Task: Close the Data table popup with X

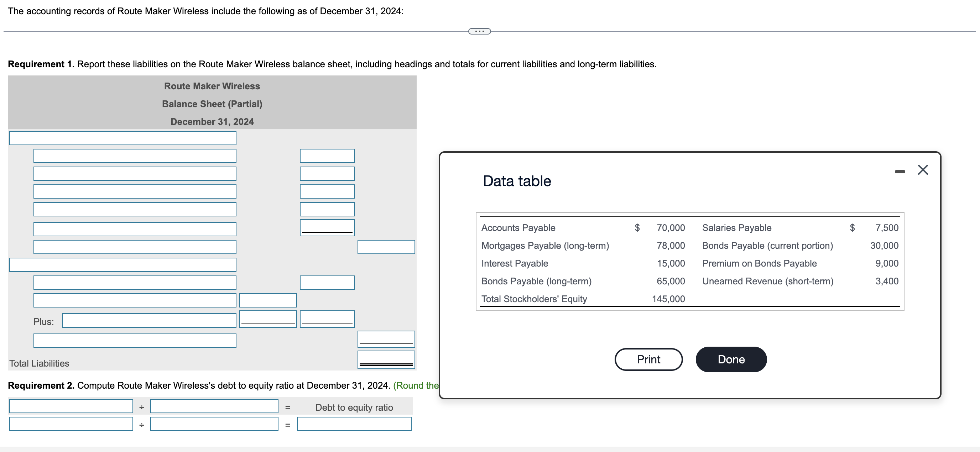Action: click(x=923, y=170)
